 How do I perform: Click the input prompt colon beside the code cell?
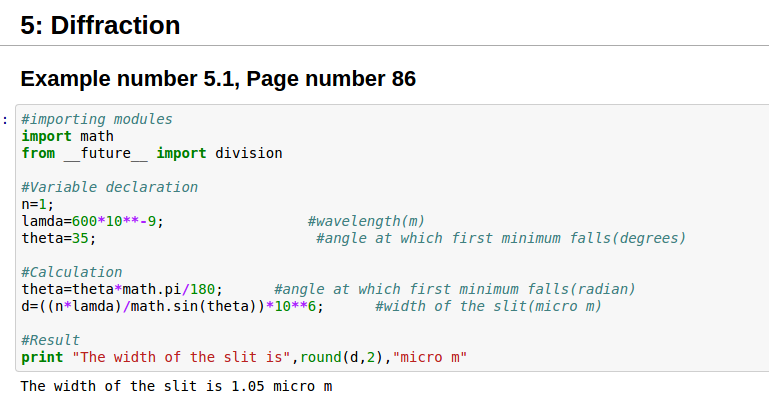point(5,119)
